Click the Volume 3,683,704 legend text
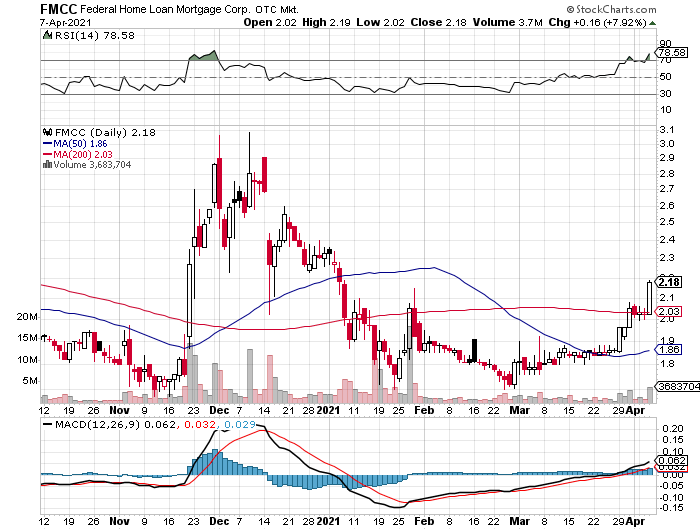This screenshot has width=700, height=530. (x=92, y=165)
